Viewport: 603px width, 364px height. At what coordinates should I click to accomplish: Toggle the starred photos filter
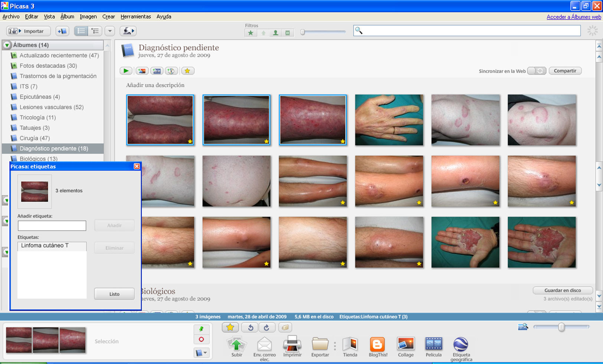251,33
